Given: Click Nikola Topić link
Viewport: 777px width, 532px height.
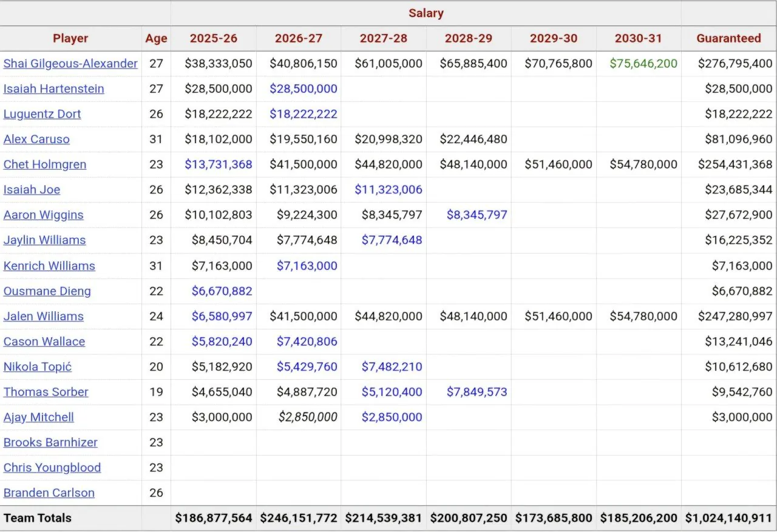Looking at the screenshot, I should 38,367.
